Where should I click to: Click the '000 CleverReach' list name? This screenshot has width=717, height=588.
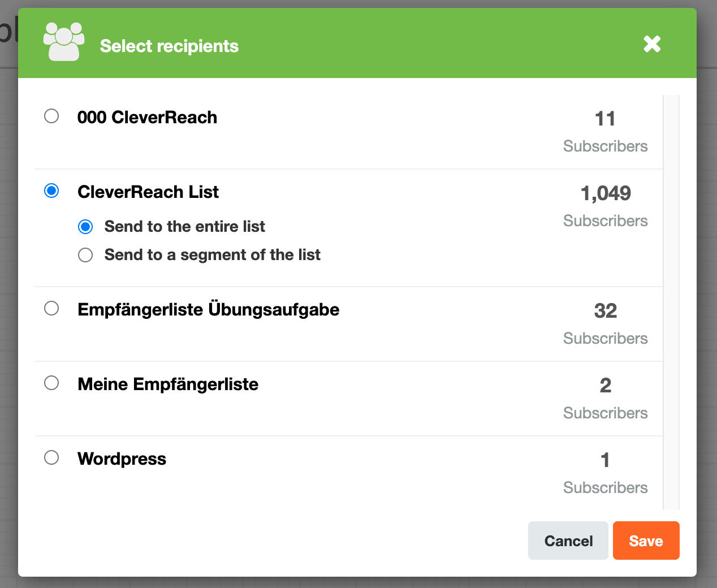(x=147, y=117)
